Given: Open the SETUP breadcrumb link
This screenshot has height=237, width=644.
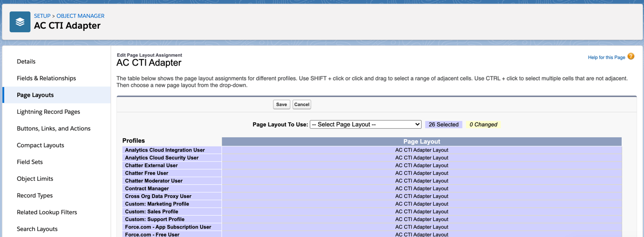Looking at the screenshot, I should tap(42, 16).
